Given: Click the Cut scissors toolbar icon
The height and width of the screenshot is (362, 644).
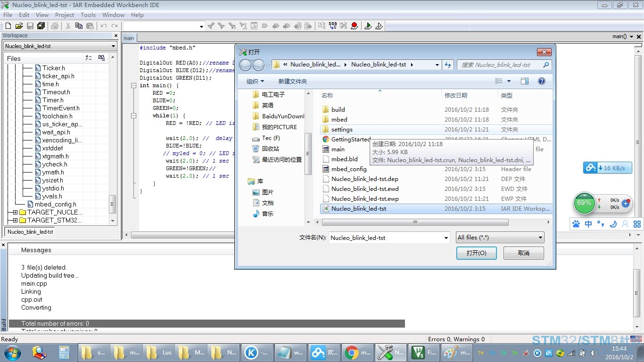Looking at the screenshot, I should (x=68, y=26).
